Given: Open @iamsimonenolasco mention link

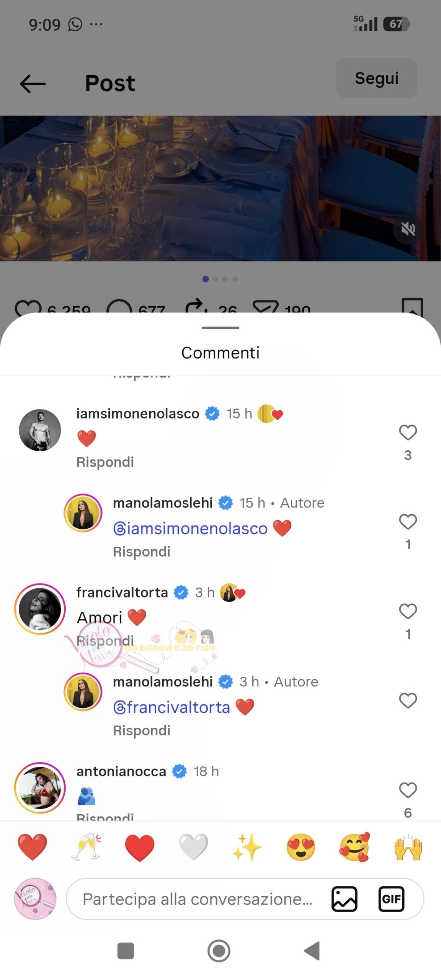Looking at the screenshot, I should pos(190,528).
